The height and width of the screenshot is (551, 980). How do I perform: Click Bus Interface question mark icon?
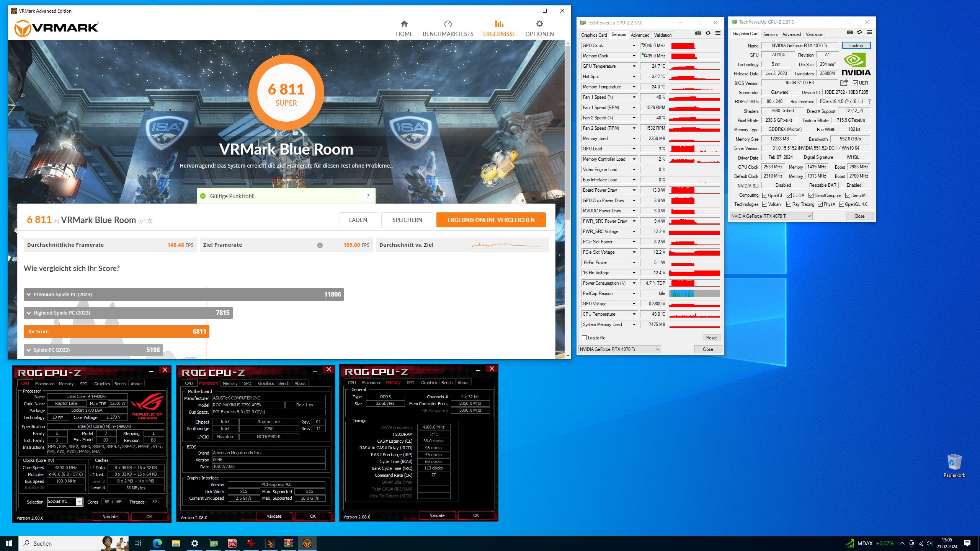869,101
